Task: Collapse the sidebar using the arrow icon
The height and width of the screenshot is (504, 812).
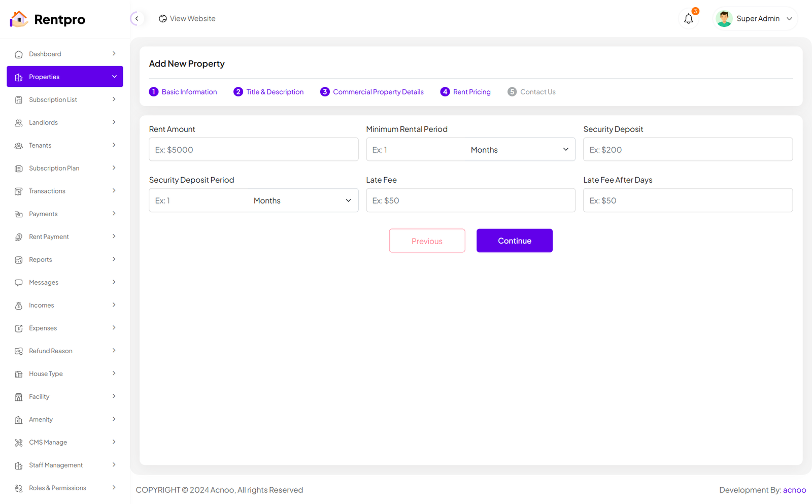Action: (x=137, y=19)
